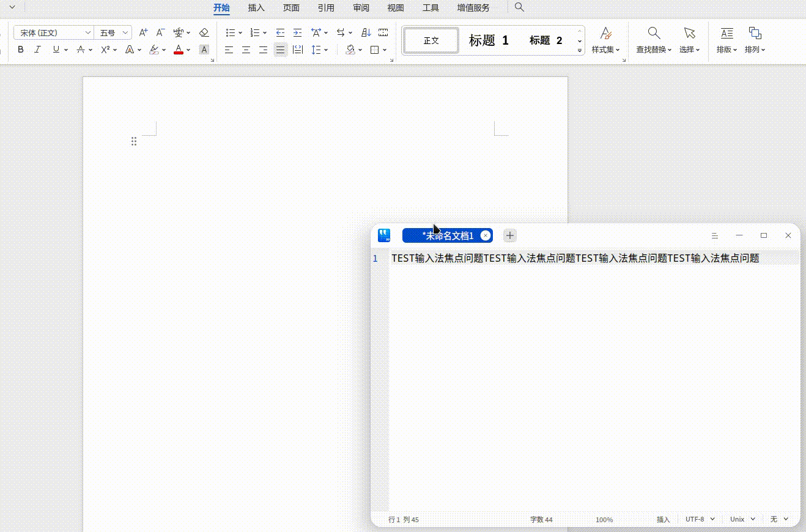Switch to the 插入 ribbon tab
806x532 pixels.
coord(256,8)
